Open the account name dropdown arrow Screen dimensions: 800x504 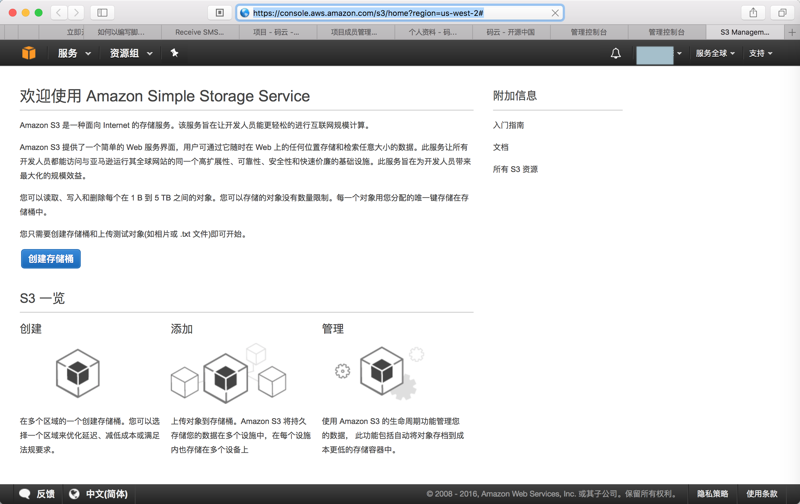[x=679, y=54]
